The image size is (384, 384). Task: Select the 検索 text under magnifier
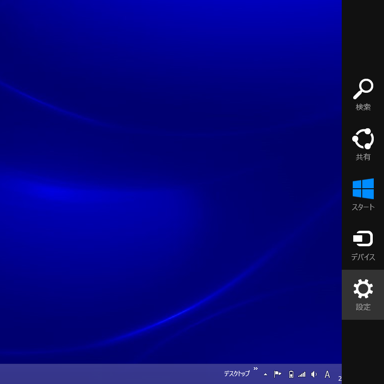(363, 107)
